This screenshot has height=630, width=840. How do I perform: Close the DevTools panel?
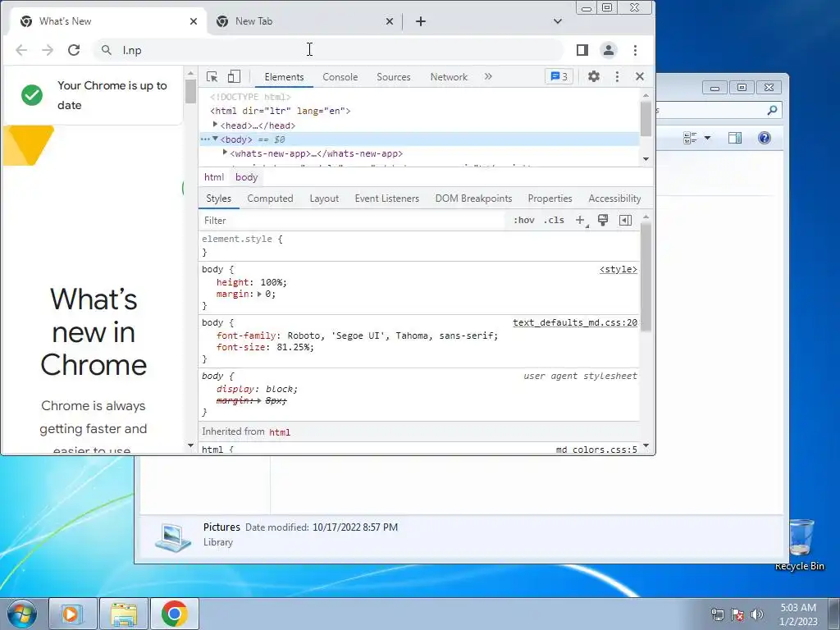[640, 76]
